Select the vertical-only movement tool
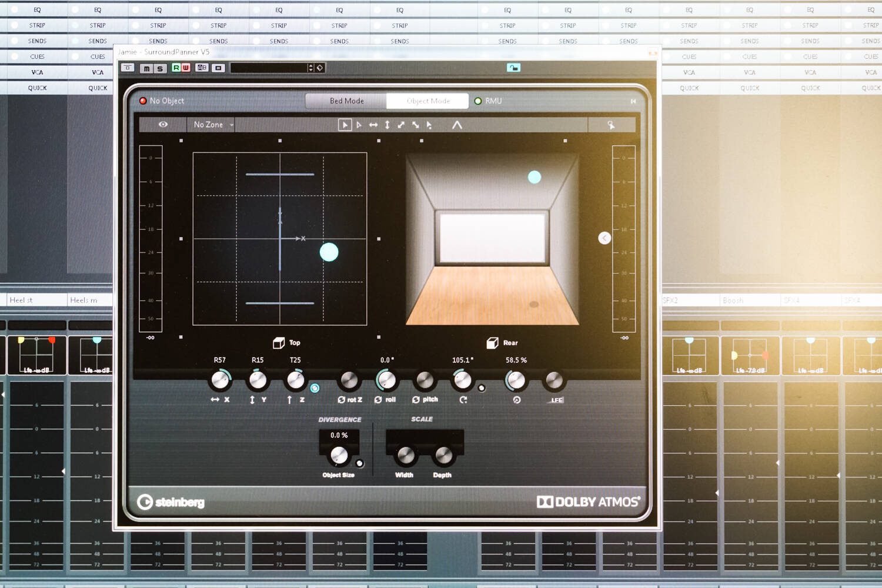This screenshot has height=588, width=882. click(x=387, y=125)
